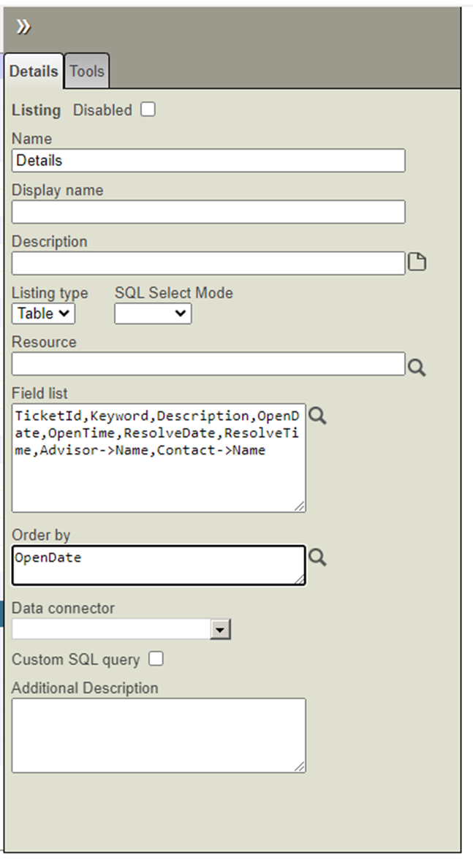Open Description editor page icon
473x868 pixels.
point(416,262)
